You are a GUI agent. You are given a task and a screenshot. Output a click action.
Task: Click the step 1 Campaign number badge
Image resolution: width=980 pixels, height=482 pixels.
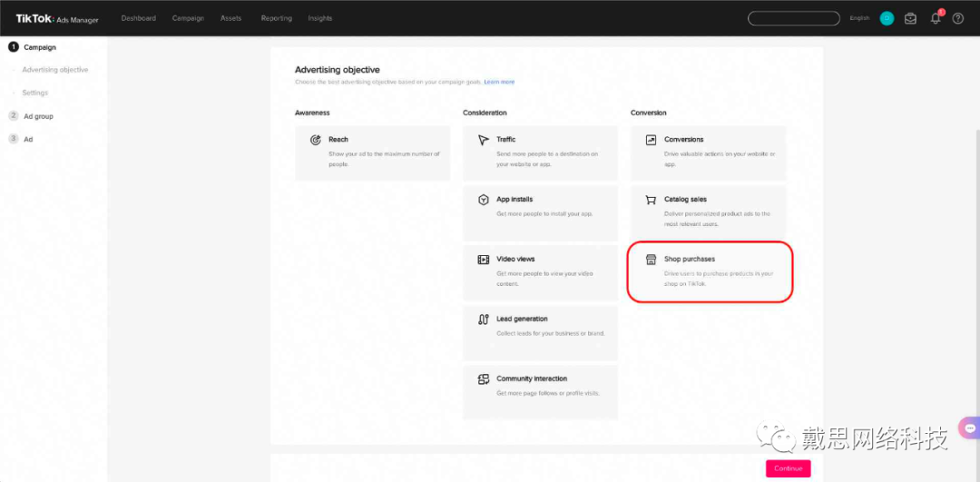point(13,47)
